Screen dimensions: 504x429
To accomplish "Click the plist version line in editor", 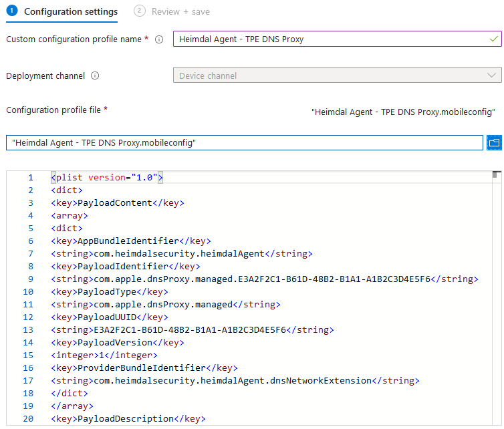I will [107, 177].
